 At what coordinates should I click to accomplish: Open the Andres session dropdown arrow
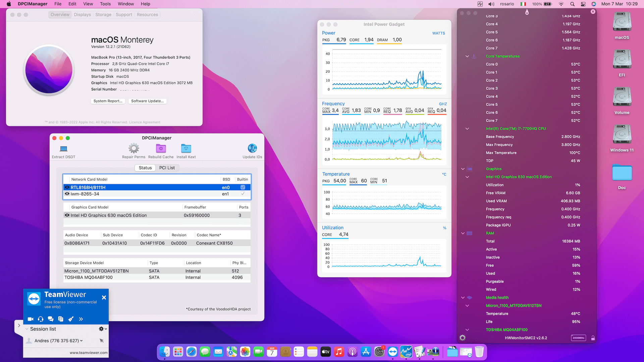(82, 341)
